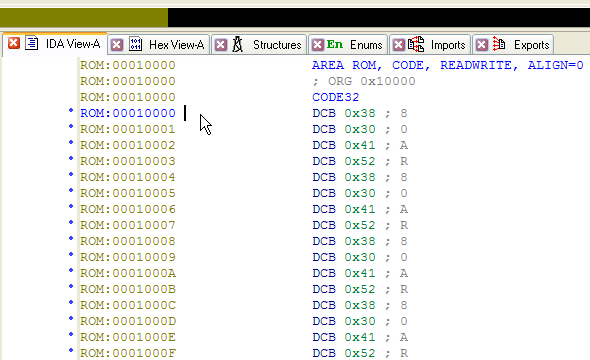This screenshot has width=590, height=360.
Task: Click the green En Enums icon
Action: tap(335, 44)
